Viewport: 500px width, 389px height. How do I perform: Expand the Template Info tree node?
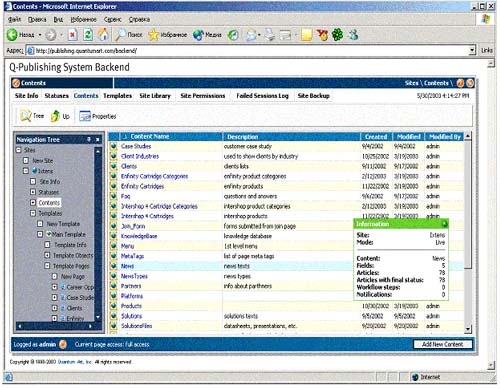pyautogui.click(x=47, y=245)
